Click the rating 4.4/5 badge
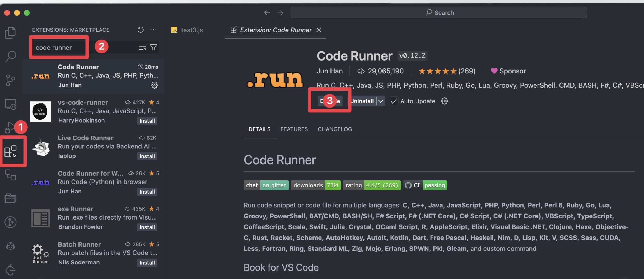The image size is (644, 279). pyautogui.click(x=372, y=185)
